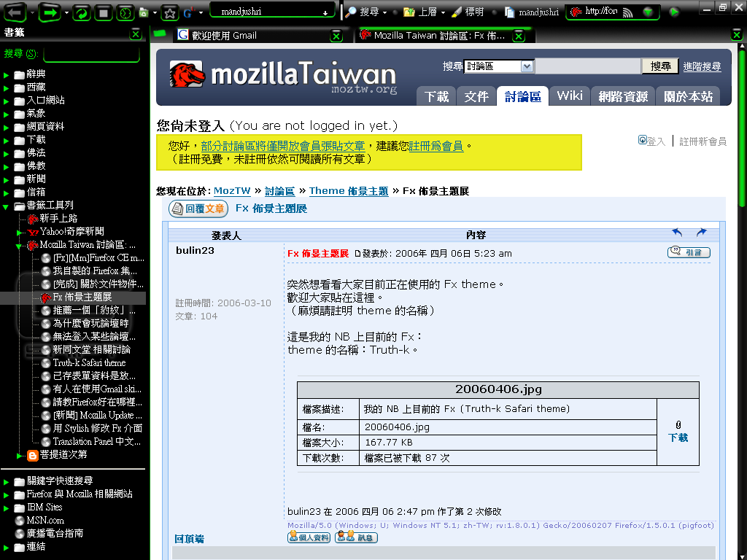The height and width of the screenshot is (560, 747).
Task: Click the bookmark star icon in the toolbar
Action: 169,12
